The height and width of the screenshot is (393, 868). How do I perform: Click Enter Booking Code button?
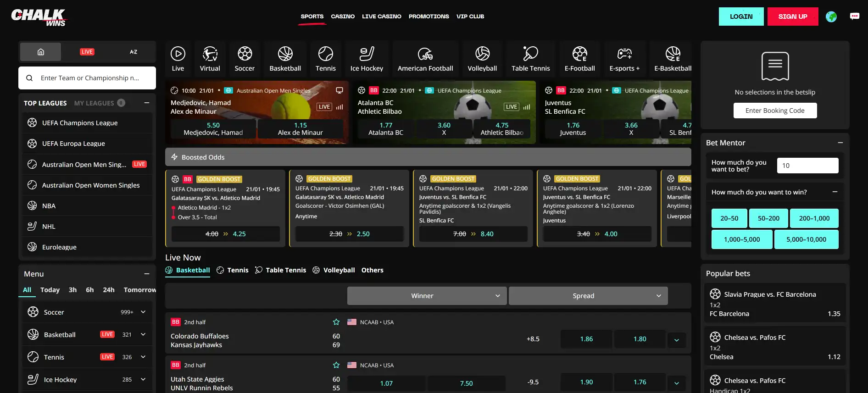[775, 111]
